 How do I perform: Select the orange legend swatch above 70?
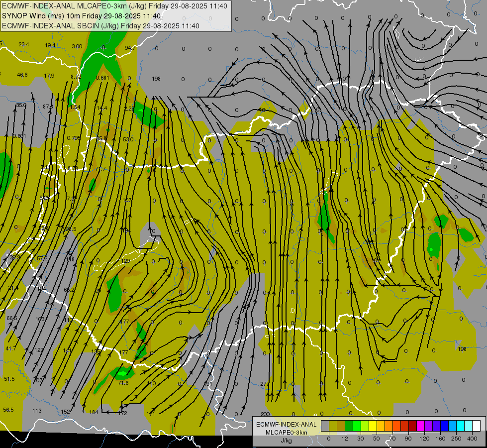click(x=389, y=426)
